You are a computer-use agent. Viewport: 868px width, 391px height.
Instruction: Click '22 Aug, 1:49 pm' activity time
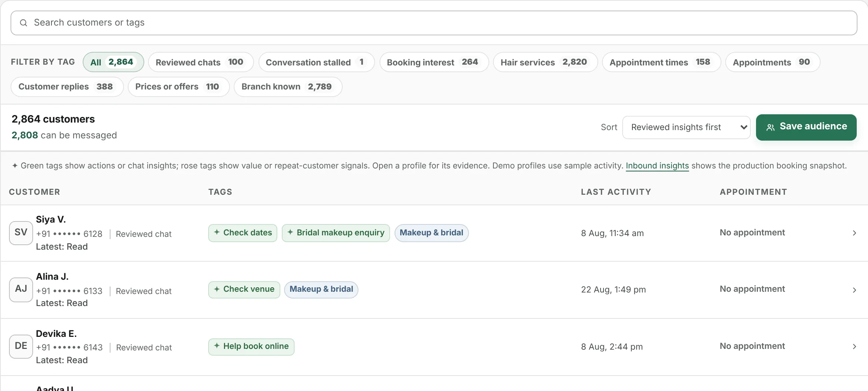[614, 290]
